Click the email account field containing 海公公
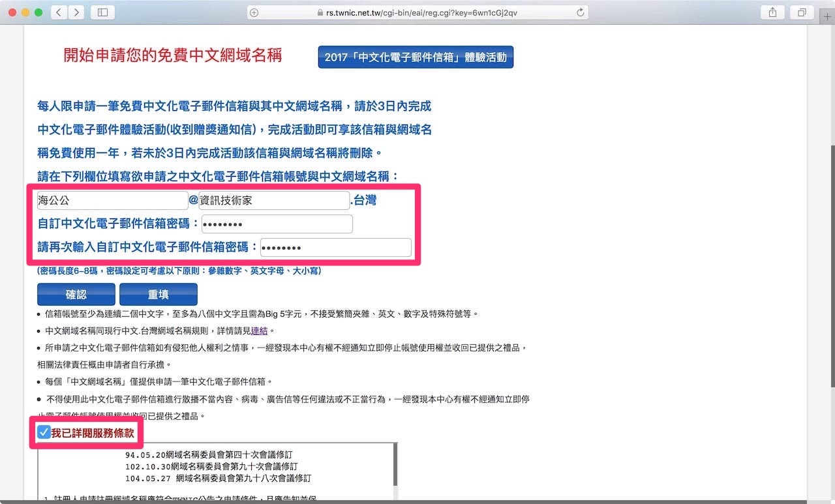The height and width of the screenshot is (504, 835). (112, 200)
